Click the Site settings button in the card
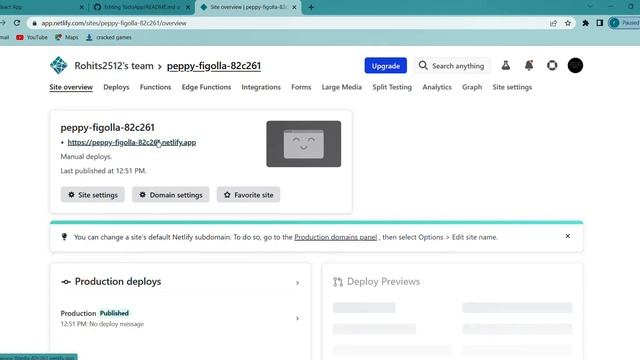The width and height of the screenshot is (640, 360). 93,195
